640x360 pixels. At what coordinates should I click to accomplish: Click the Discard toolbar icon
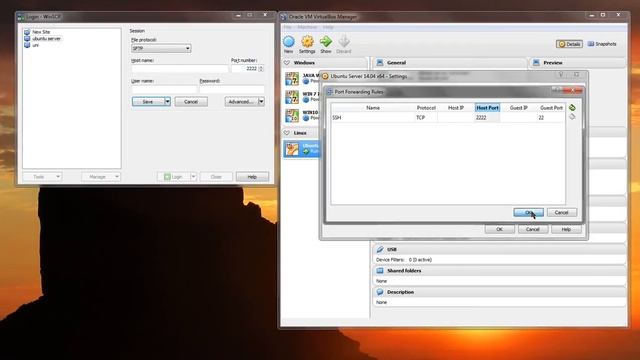[344, 41]
